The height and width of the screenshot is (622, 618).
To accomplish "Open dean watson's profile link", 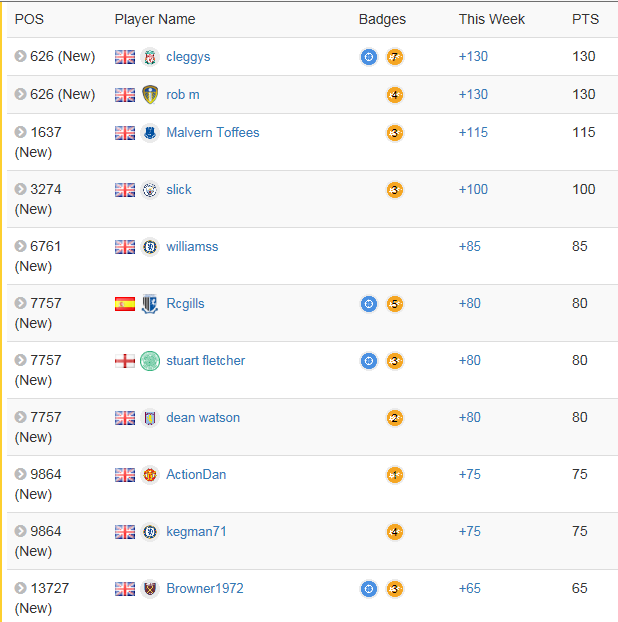I will 203,418.
